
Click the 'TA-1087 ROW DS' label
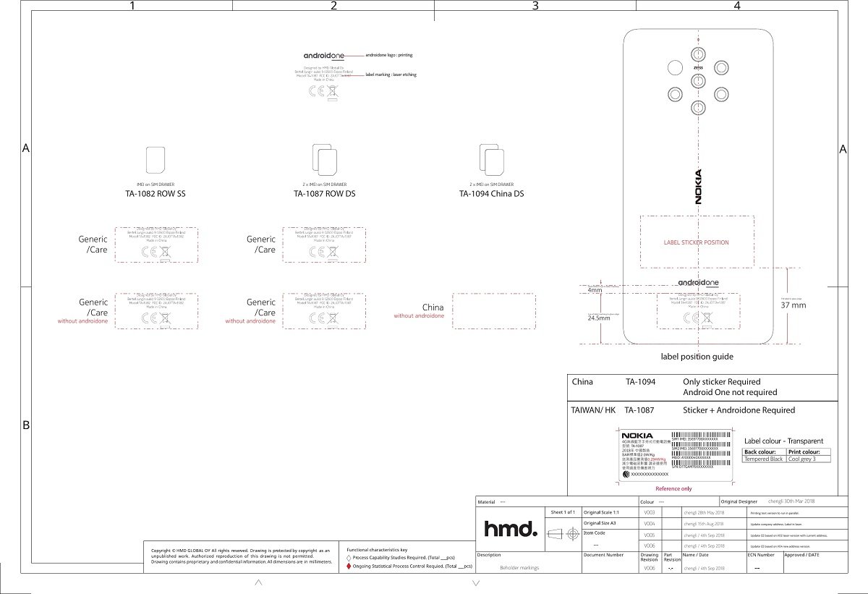click(x=324, y=194)
